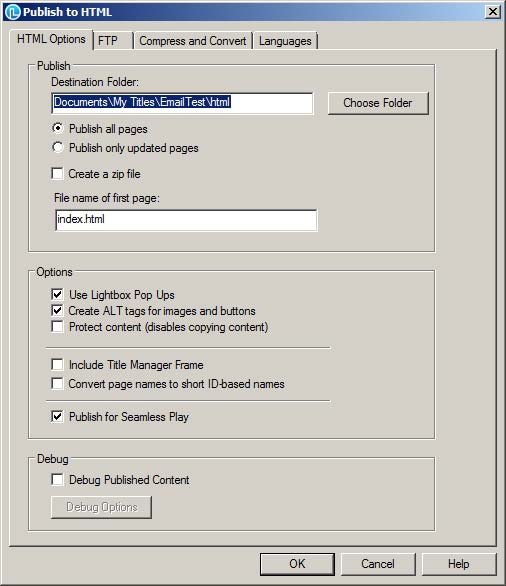Click the Lectora logo icon in title bar

pos(12,12)
